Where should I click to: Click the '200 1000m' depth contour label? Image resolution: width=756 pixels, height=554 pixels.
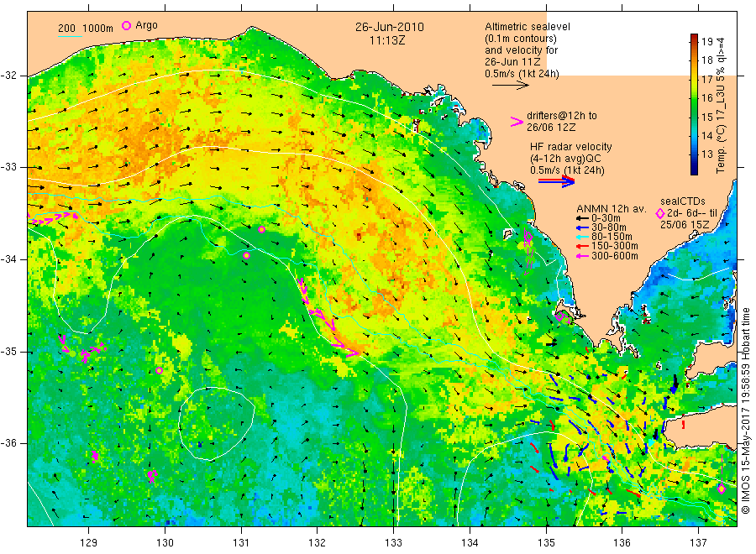86,29
